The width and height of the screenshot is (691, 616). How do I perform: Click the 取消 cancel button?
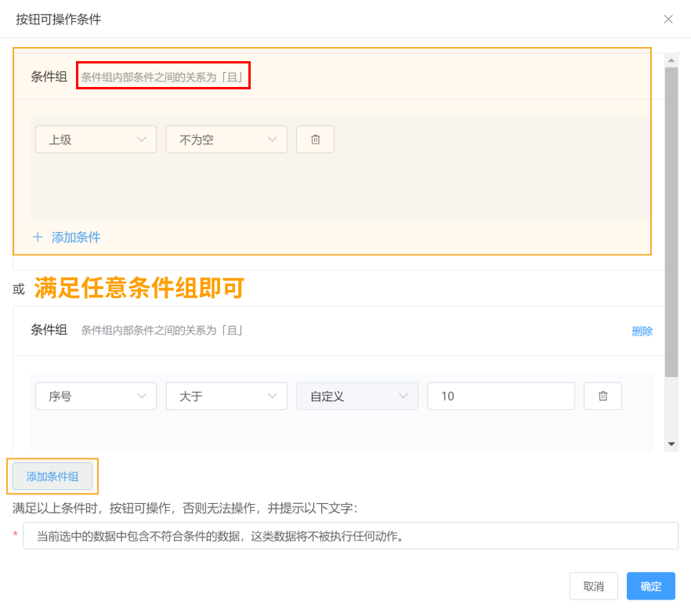[x=593, y=585]
